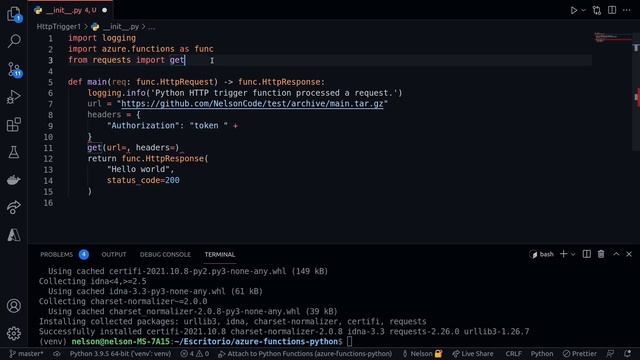This screenshot has width=640, height=360.
Task: Click the master branch status item
Action: point(26,353)
